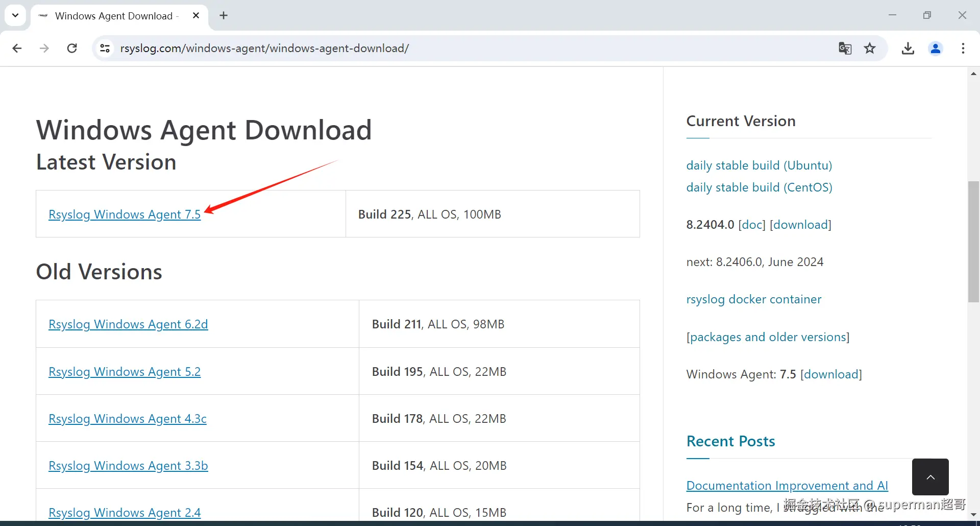Viewport: 980px width, 526px height.
Task: Click the next: 8.2406.0, June 2024 text
Action: click(x=755, y=262)
